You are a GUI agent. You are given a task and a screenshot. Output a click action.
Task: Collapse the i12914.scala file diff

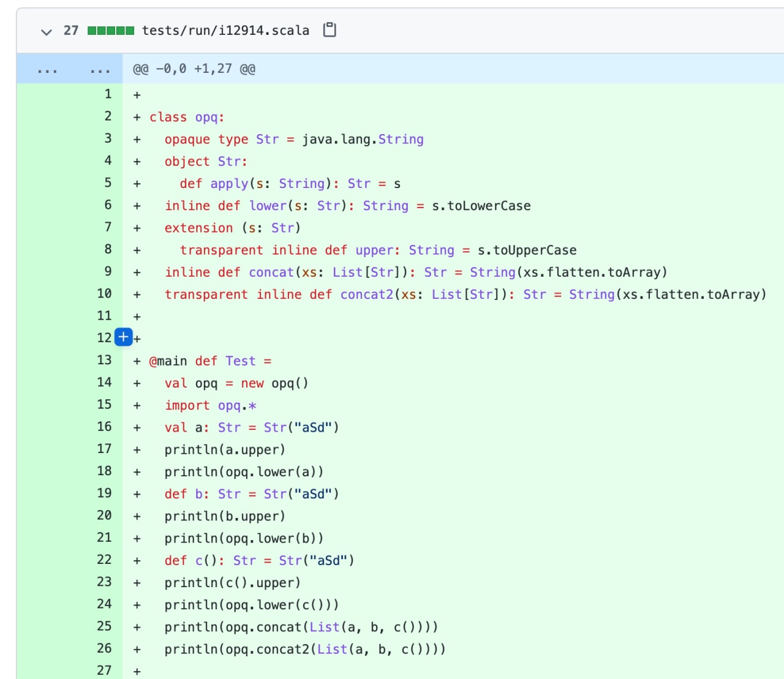[46, 31]
